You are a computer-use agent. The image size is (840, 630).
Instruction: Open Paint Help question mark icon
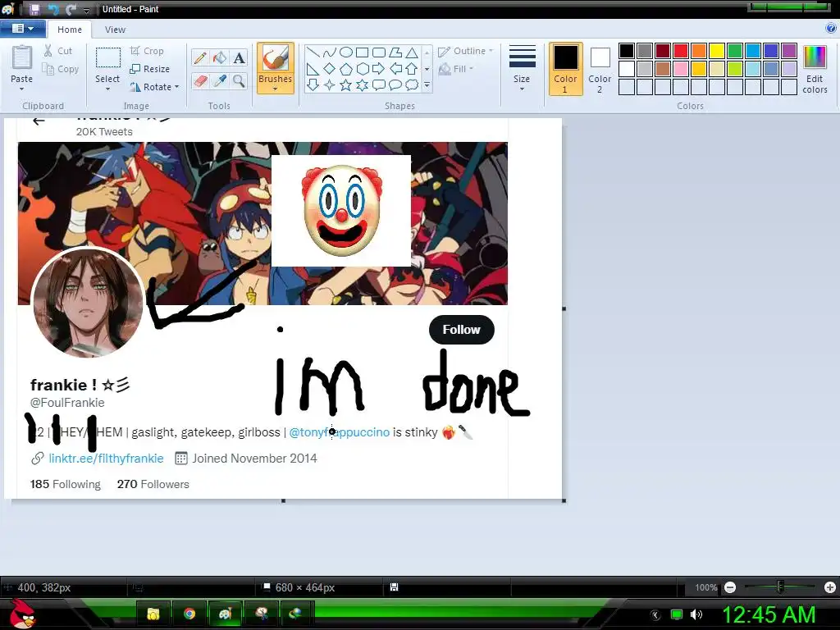click(831, 29)
